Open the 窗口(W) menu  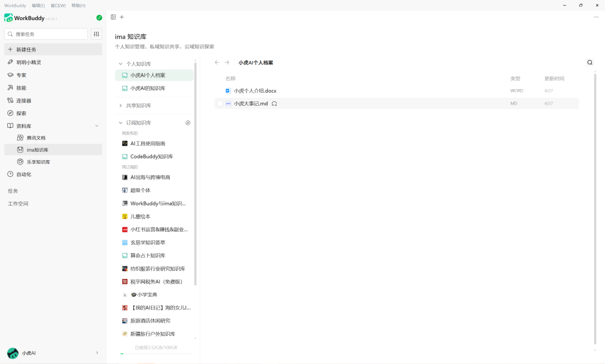pyautogui.click(x=58, y=6)
